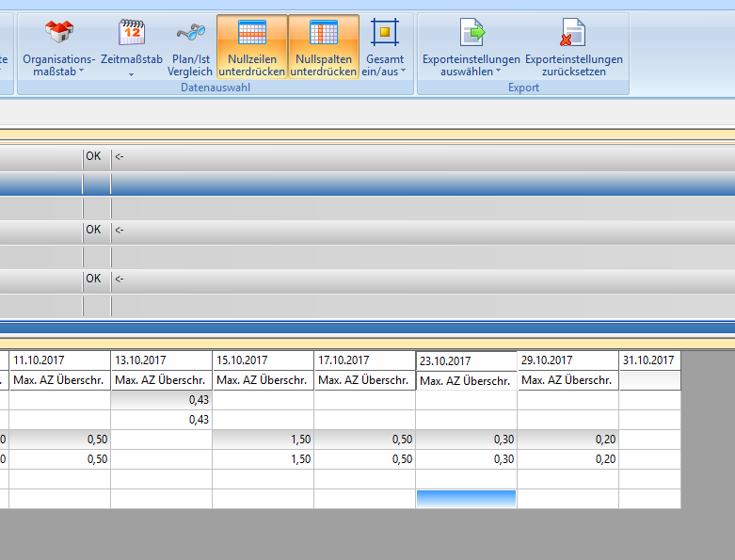Click Exporteinstellungen auswählen document icon
The image size is (735, 560).
[471, 34]
